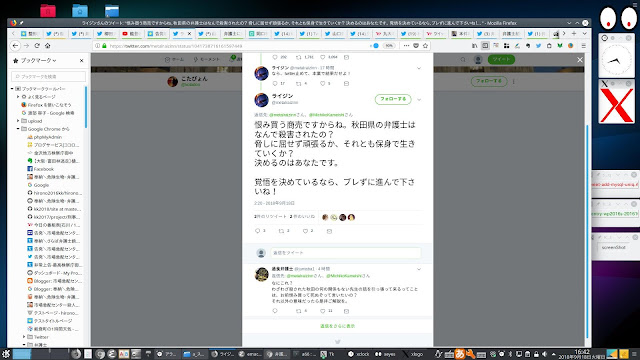Click モーメント in Twitter top nav
The height and width of the screenshot is (360, 640).
point(207,60)
